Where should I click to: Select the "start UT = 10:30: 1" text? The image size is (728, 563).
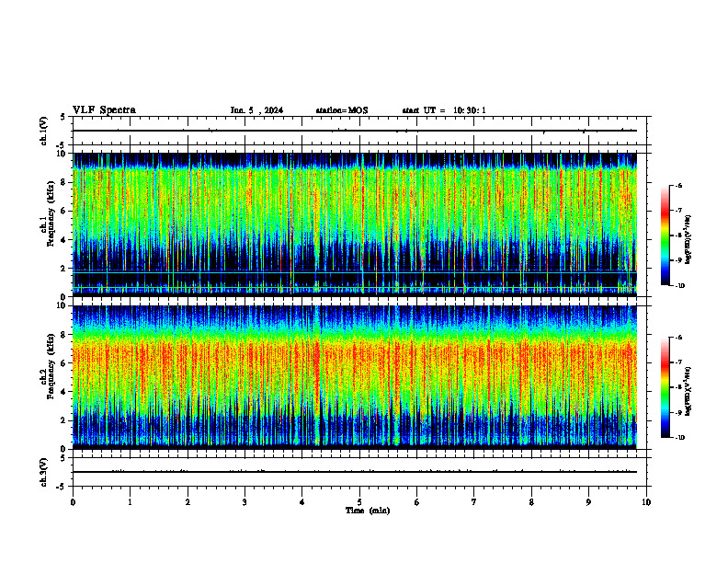click(x=444, y=110)
